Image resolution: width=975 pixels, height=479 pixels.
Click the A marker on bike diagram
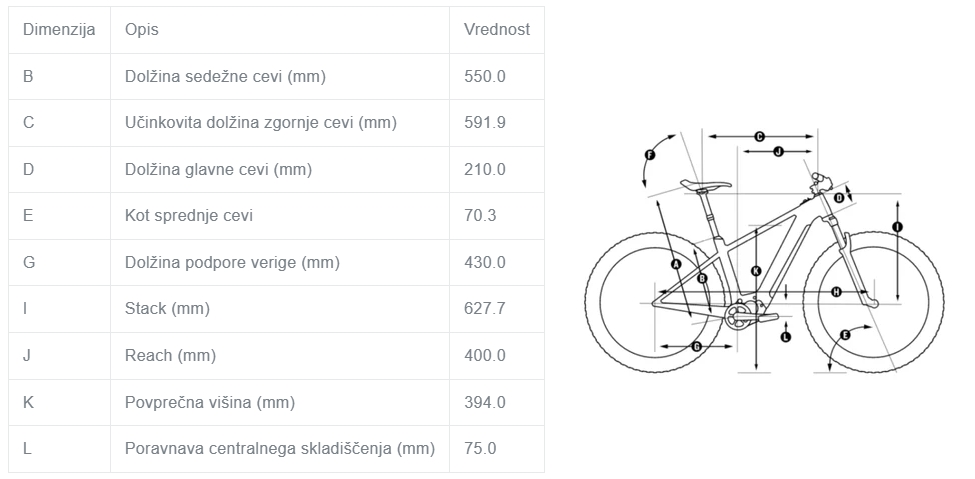pyautogui.click(x=676, y=264)
